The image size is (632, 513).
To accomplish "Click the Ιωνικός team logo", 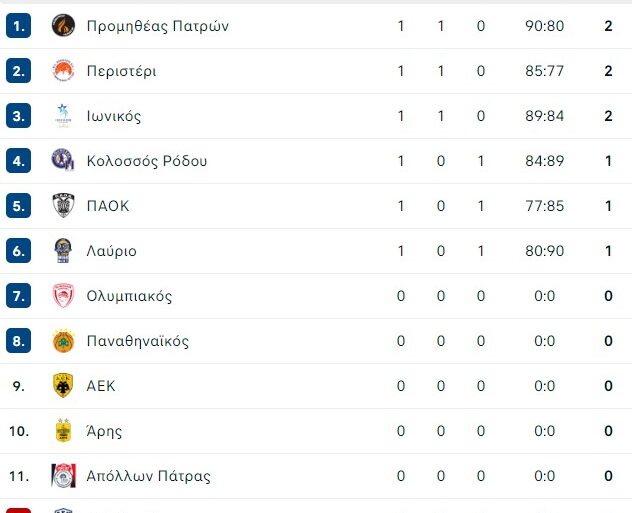I will pyautogui.click(x=63, y=116).
